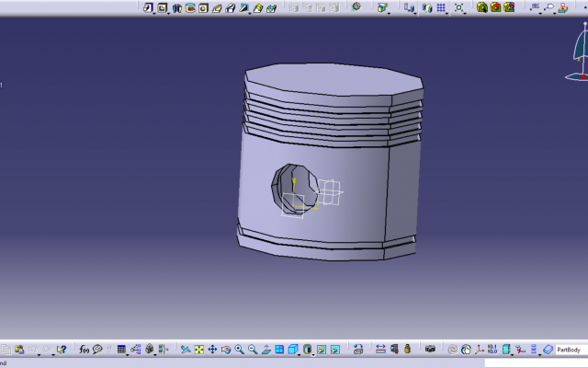Click the Apply Material stamp icon

tap(562, 7)
